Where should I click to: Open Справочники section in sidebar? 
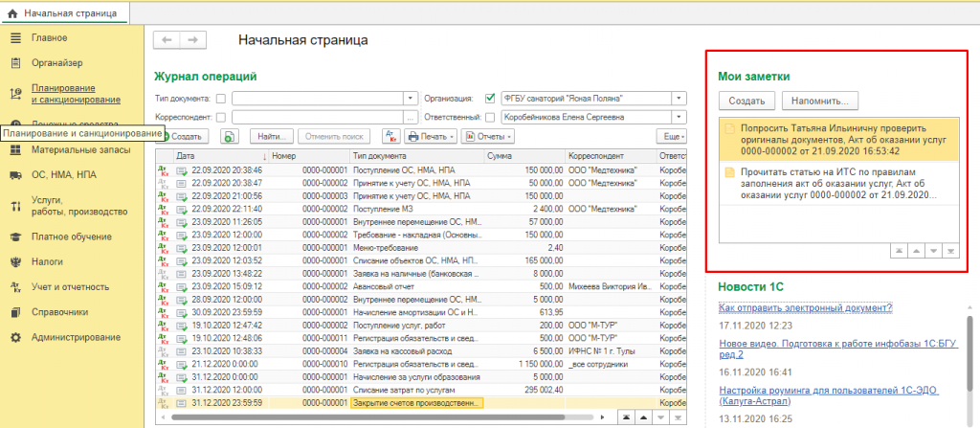pyautogui.click(x=59, y=311)
